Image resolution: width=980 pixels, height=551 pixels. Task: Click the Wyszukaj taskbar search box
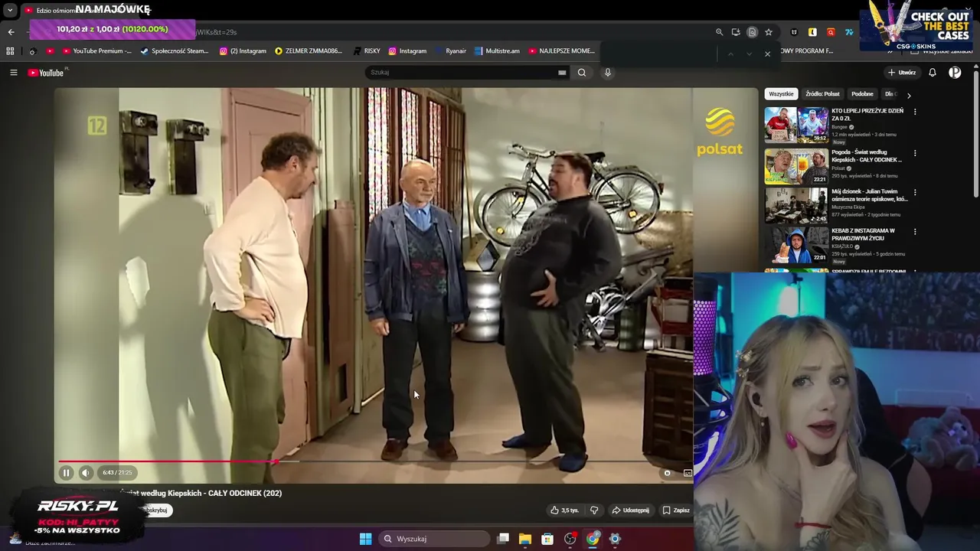coord(434,539)
